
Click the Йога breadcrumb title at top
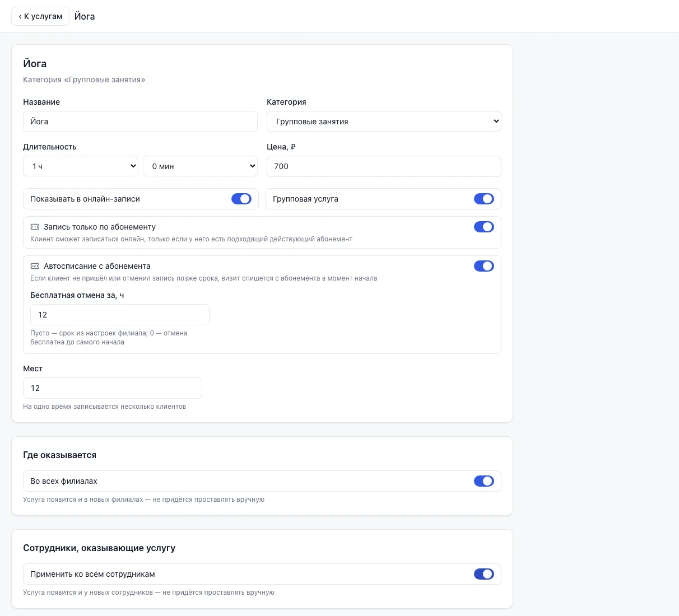point(85,16)
